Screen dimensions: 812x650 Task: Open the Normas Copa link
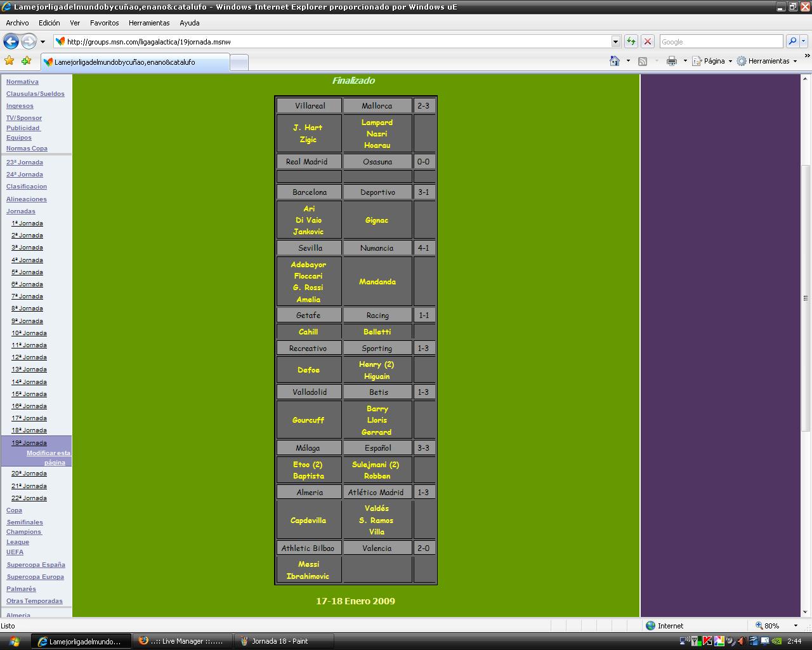coord(27,149)
